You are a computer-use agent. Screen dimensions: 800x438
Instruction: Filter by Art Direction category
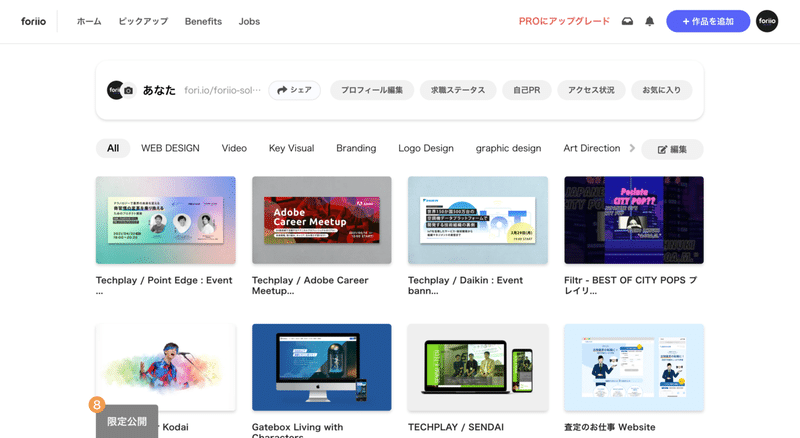(x=592, y=148)
